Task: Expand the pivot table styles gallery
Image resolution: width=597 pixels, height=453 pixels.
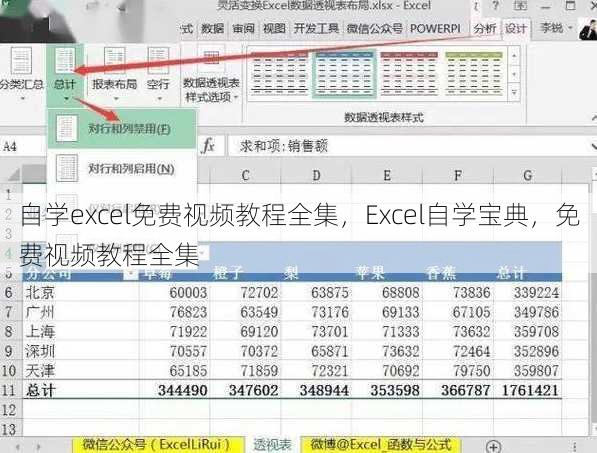Action: (514, 93)
